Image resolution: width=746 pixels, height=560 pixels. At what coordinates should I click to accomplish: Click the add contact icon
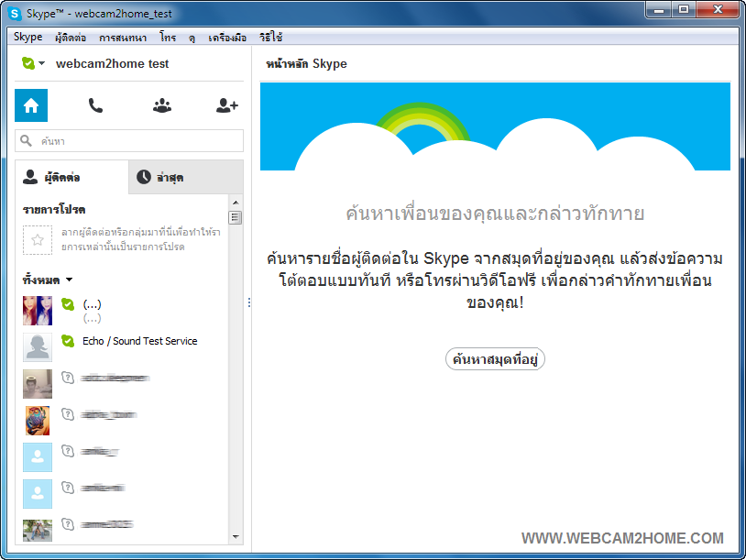[226, 105]
